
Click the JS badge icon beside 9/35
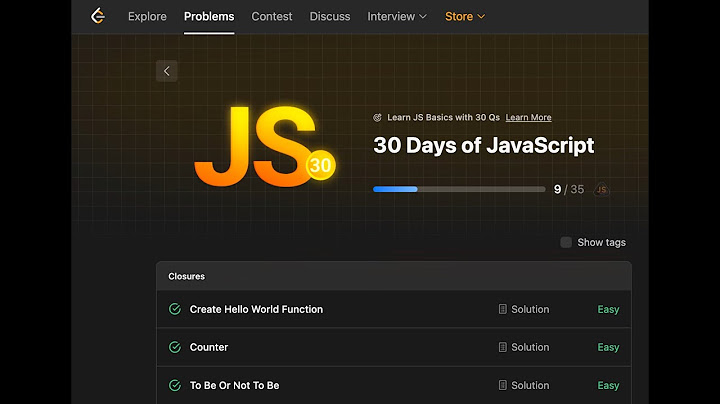click(602, 189)
